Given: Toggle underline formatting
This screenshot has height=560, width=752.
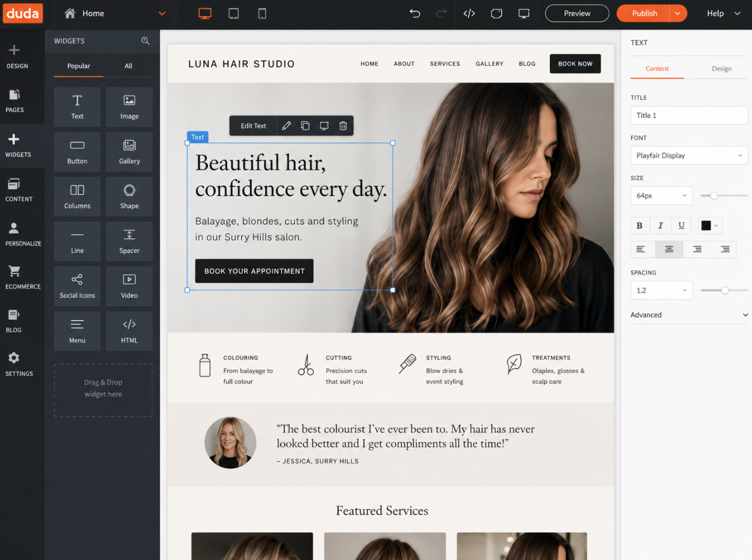Looking at the screenshot, I should [x=681, y=226].
